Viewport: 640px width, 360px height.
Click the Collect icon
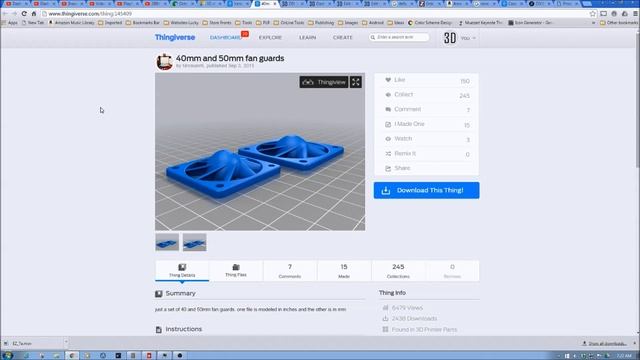(388, 95)
